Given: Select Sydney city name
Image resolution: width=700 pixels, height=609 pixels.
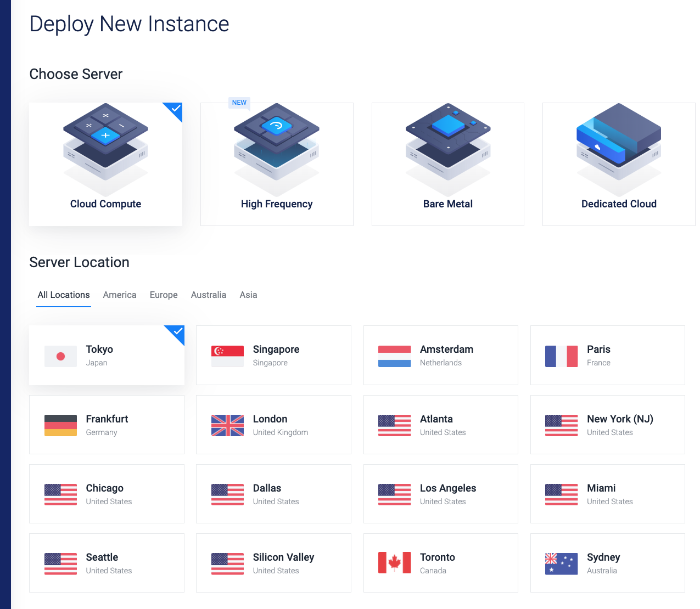Looking at the screenshot, I should point(603,557).
